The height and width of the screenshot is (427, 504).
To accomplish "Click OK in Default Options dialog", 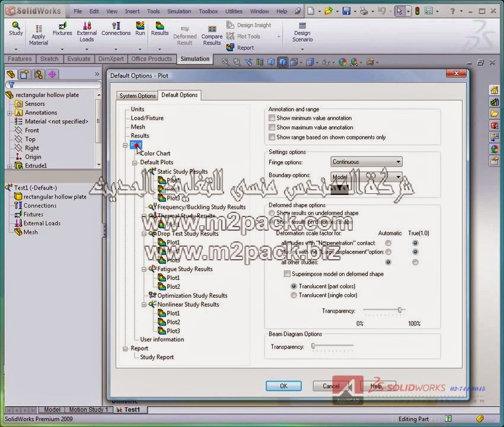I will point(283,386).
